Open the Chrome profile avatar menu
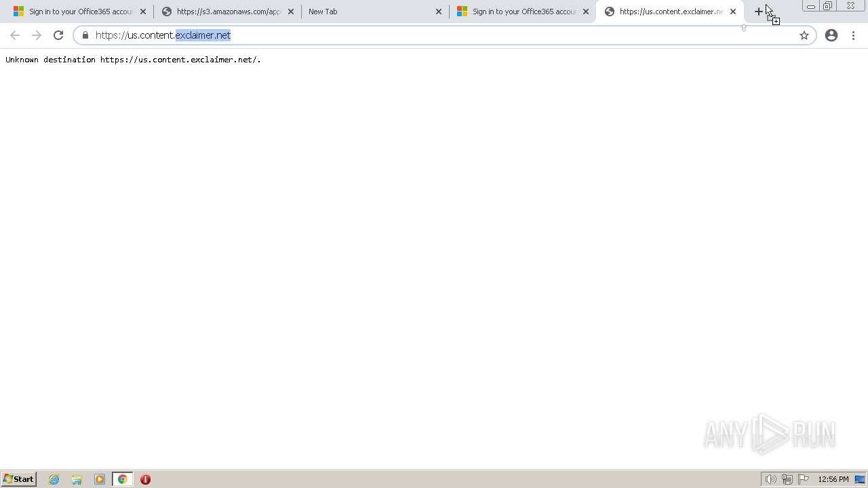The width and height of the screenshot is (868, 488). click(x=831, y=35)
